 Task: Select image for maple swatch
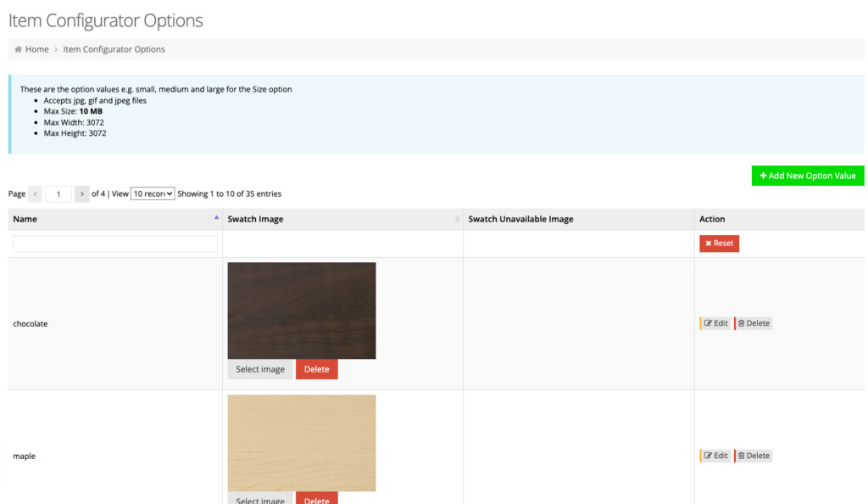click(x=260, y=498)
